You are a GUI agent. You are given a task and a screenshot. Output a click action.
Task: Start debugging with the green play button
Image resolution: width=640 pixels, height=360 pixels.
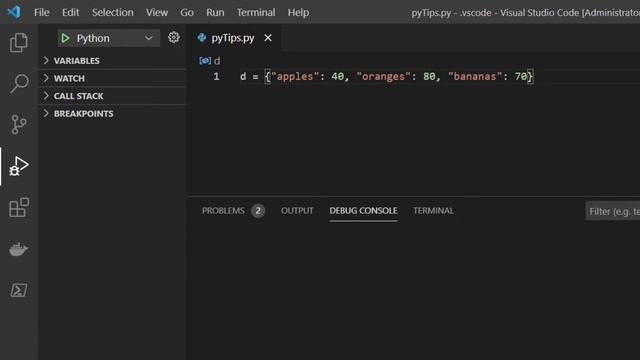pos(65,38)
